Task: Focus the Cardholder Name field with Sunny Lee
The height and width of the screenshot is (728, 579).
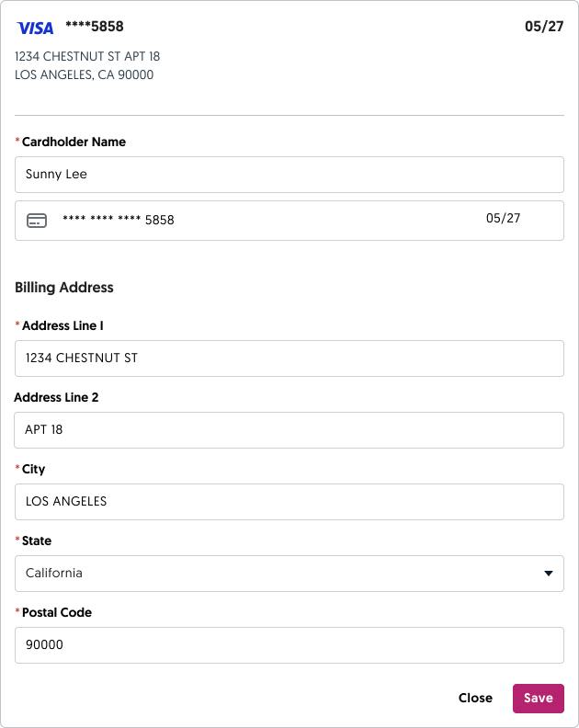Action: 289,175
